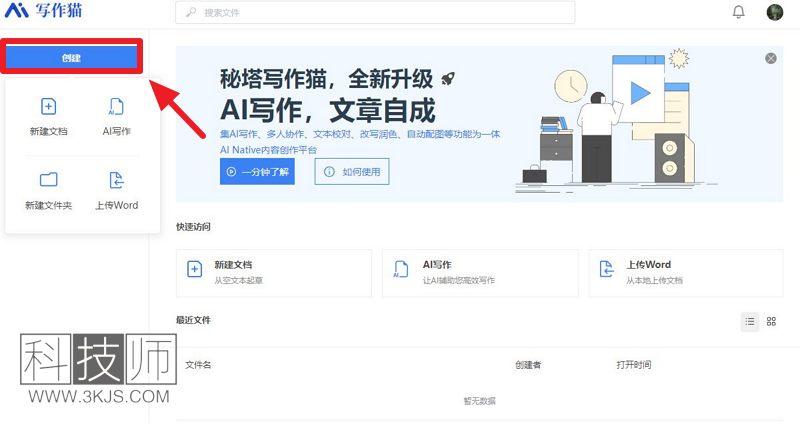Screen dimensions: 800x424
Task: Open the user avatar menu
Action: (774, 12)
